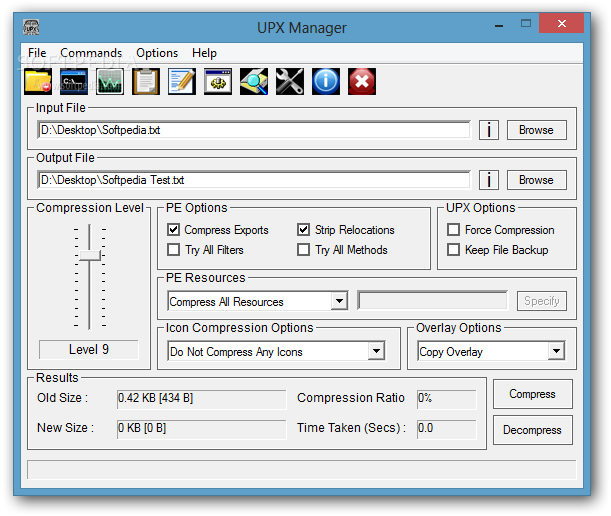Image resolution: width=611 pixels, height=516 pixels.
Task: Click the Time Taken 0.0 field
Action: click(447, 429)
